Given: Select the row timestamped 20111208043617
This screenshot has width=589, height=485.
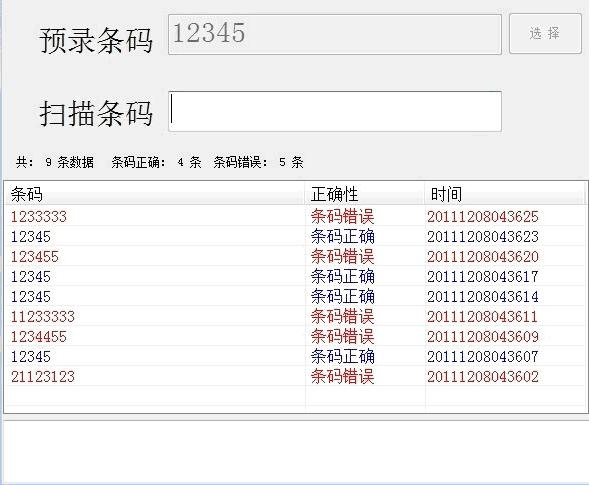Looking at the screenshot, I should (x=295, y=276).
